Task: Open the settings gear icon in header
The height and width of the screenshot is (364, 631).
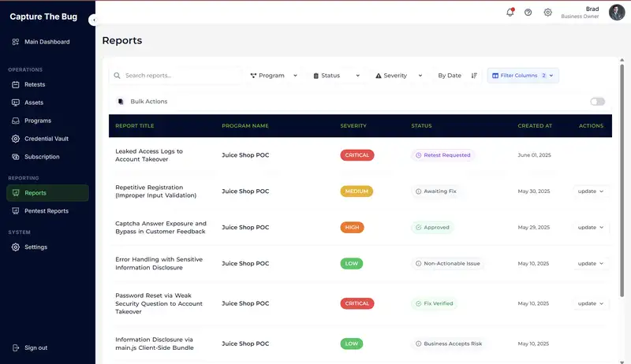Action: pyautogui.click(x=547, y=13)
